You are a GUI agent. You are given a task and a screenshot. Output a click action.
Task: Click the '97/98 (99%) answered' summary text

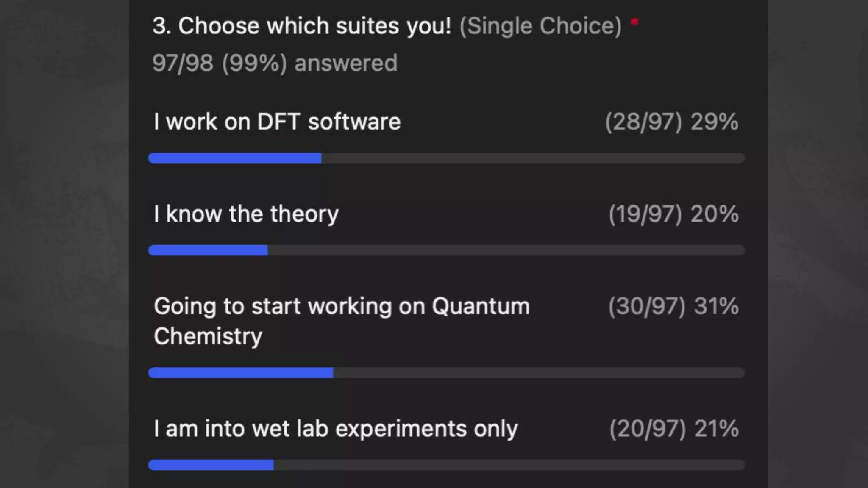275,63
